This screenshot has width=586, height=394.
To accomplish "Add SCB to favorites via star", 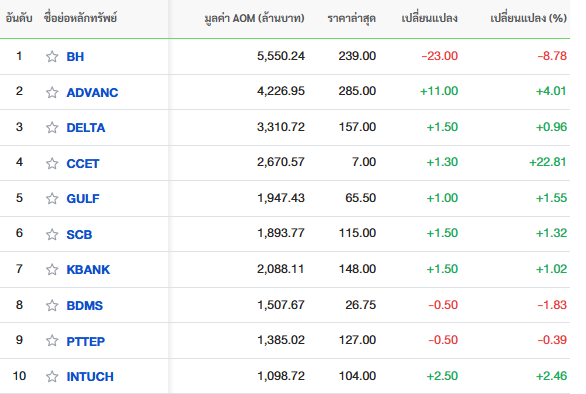I will (52, 234).
